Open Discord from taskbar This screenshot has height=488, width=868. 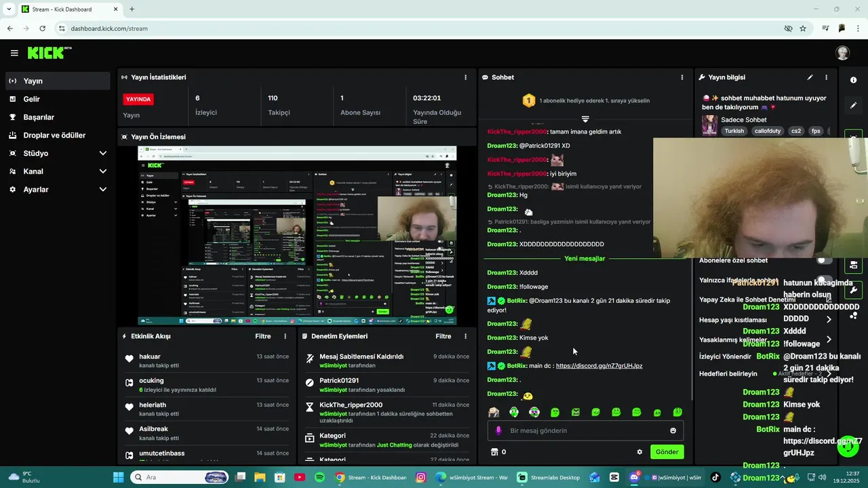[634, 477]
